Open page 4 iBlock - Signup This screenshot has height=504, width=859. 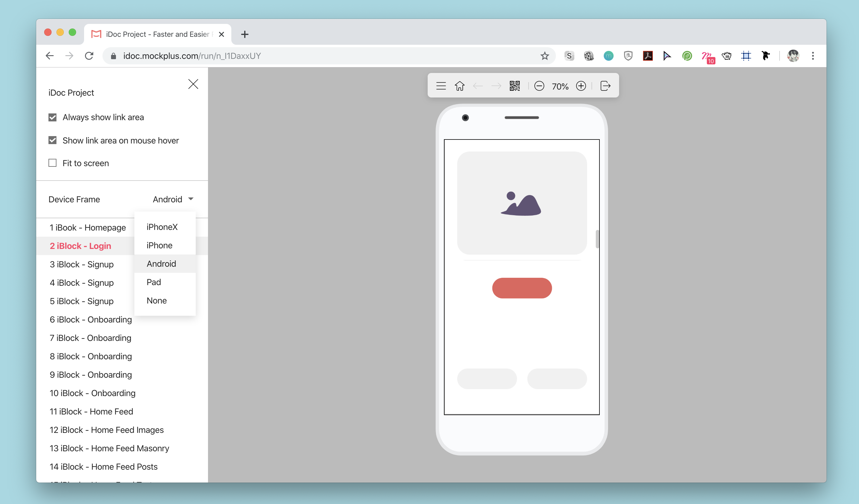82,283
